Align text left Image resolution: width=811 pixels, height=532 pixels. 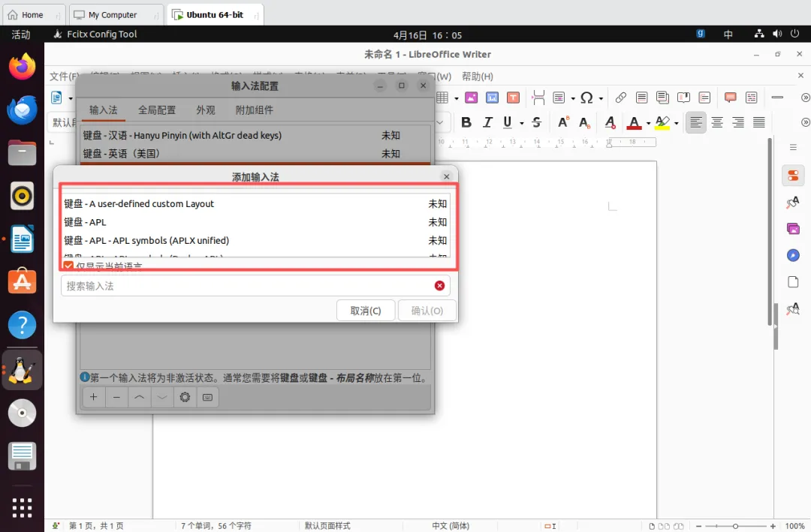[695, 122]
